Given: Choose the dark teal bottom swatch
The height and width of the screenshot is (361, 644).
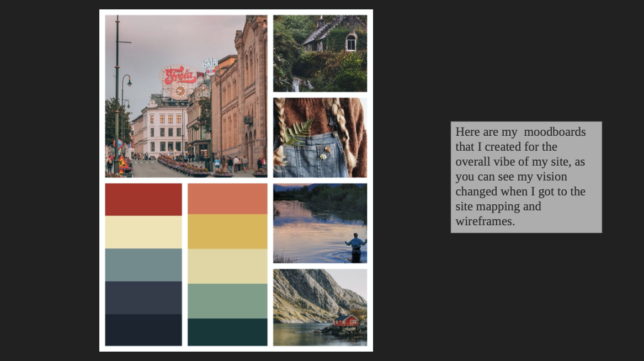Looking at the screenshot, I should pyautogui.click(x=227, y=332).
